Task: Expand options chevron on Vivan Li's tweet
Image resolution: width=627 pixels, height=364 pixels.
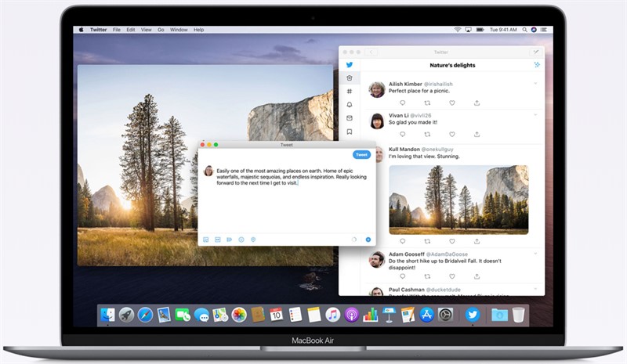Action: click(535, 113)
